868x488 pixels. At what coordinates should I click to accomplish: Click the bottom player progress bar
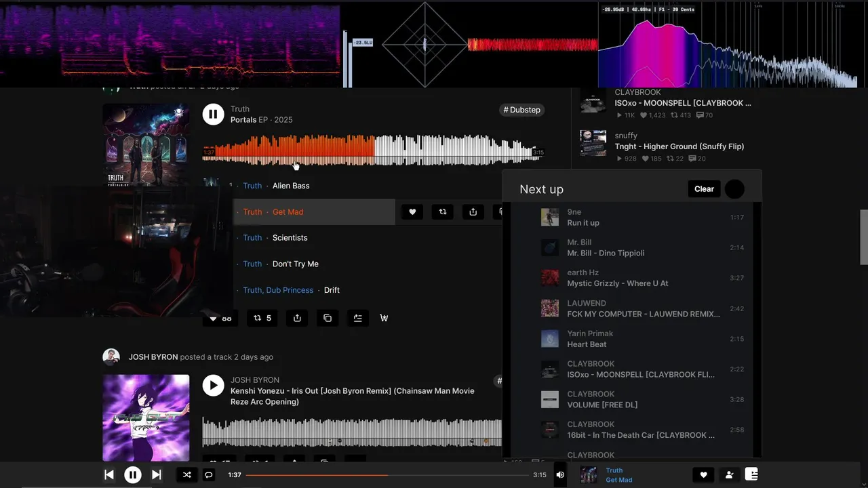[387, 475]
